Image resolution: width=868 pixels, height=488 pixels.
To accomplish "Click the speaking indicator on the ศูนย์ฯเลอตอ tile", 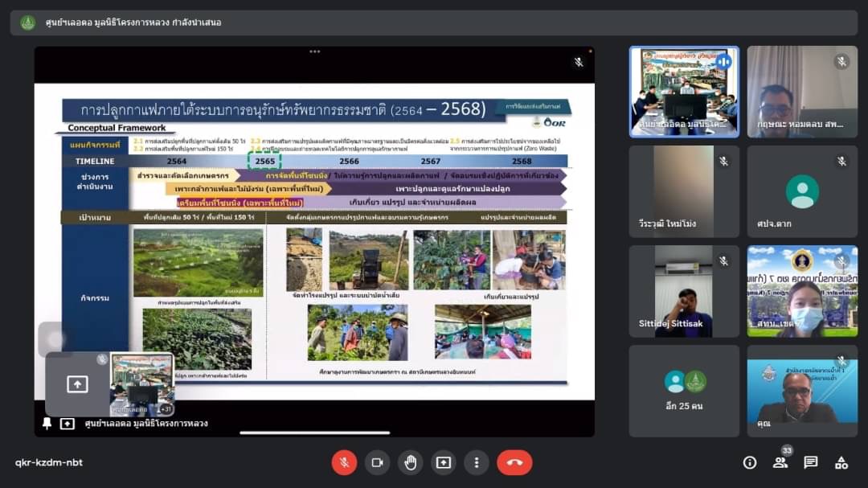I will [x=723, y=61].
